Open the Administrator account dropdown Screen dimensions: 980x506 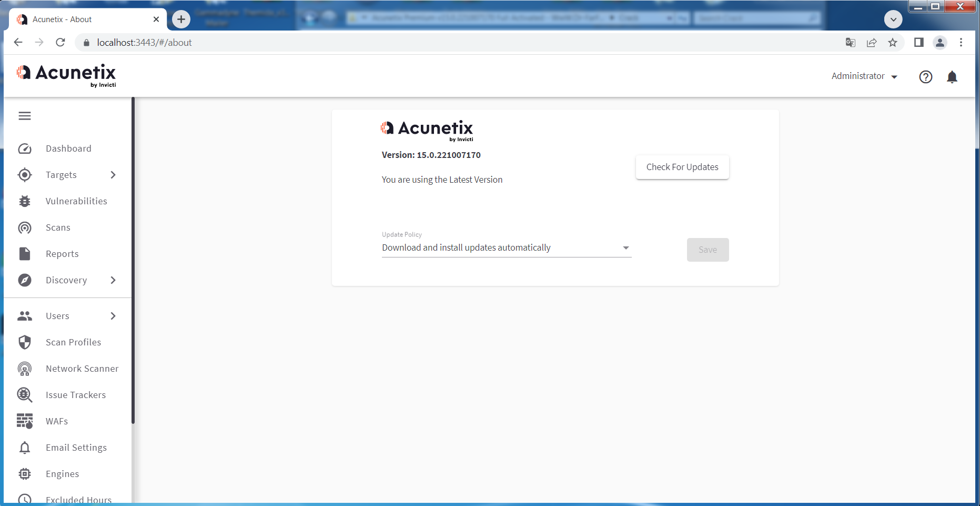(x=864, y=76)
